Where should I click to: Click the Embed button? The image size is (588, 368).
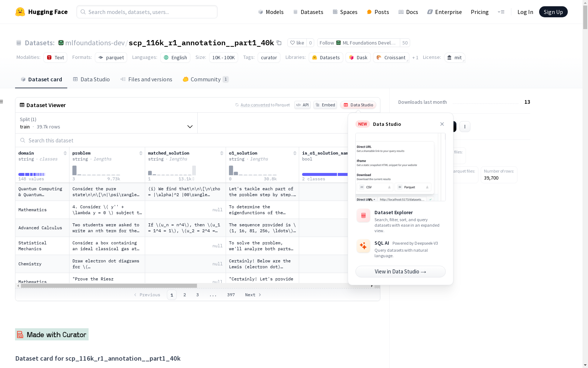325,105
